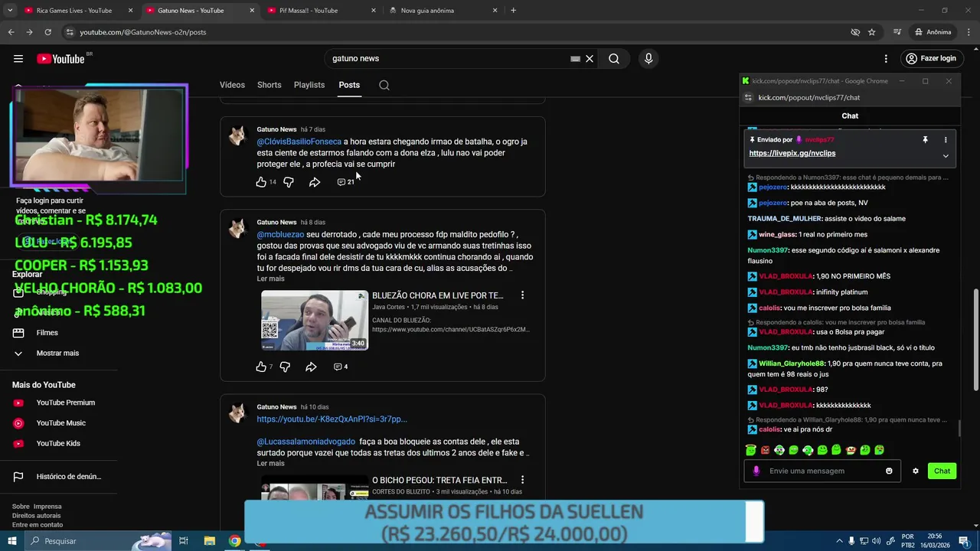Expand the pinned message chevron in chat
Viewport: 980px width, 551px height.
click(946, 156)
